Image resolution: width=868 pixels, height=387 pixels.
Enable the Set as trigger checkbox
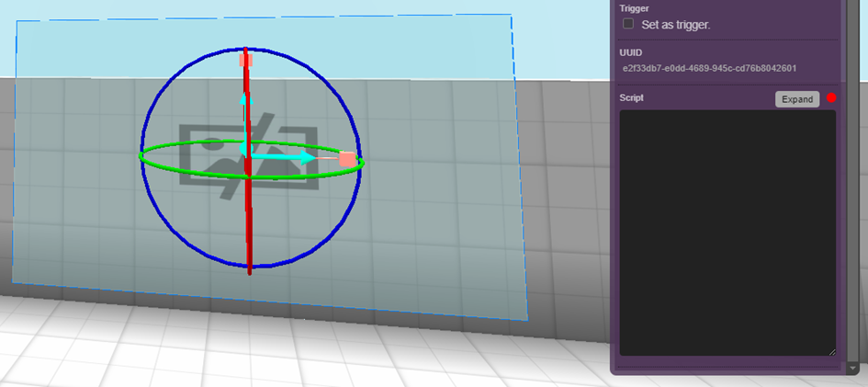[x=628, y=24]
